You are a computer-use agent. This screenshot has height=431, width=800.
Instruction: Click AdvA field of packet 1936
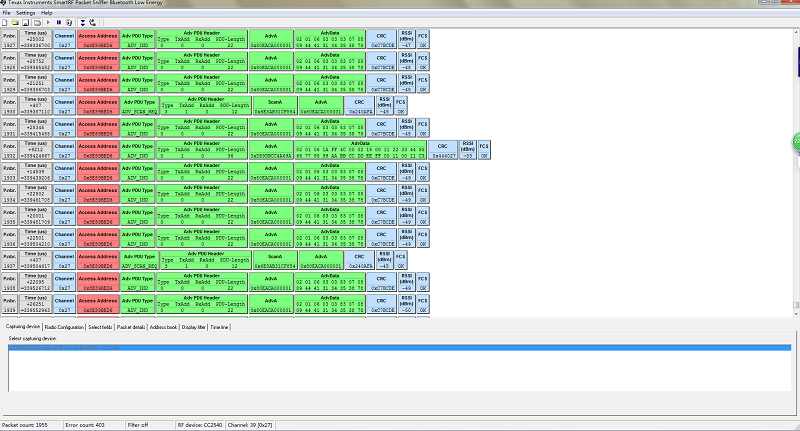pyautogui.click(x=271, y=238)
